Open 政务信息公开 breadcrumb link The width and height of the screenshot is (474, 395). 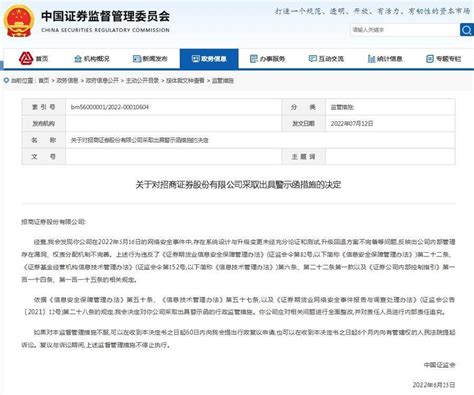[x=102, y=80]
